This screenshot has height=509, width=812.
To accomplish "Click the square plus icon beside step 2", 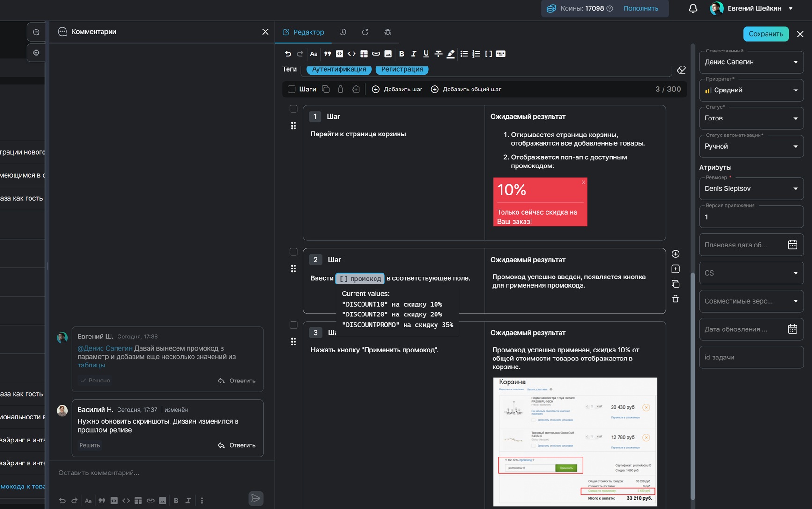I will [675, 269].
